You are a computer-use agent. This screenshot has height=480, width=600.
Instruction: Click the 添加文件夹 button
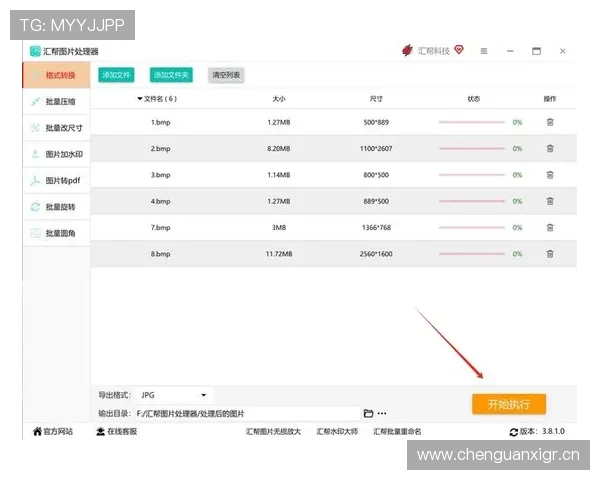point(171,75)
